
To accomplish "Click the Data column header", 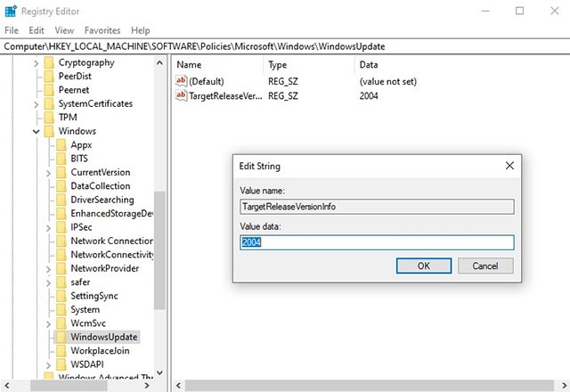I will coord(368,65).
